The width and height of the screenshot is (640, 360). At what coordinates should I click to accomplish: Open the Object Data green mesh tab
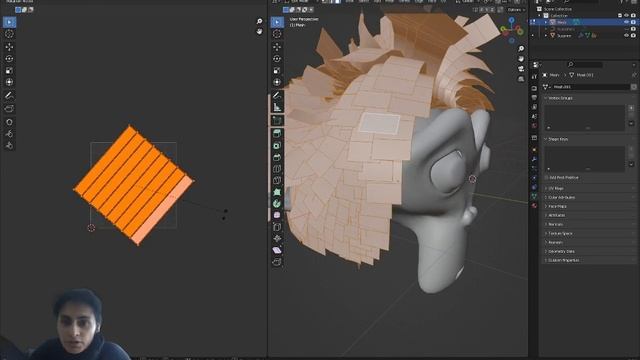(534, 196)
